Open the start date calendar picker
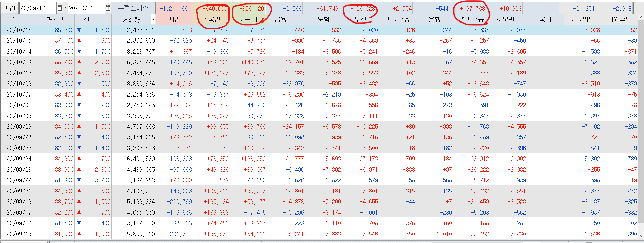This screenshot has height=243, width=644. [x=59, y=8]
